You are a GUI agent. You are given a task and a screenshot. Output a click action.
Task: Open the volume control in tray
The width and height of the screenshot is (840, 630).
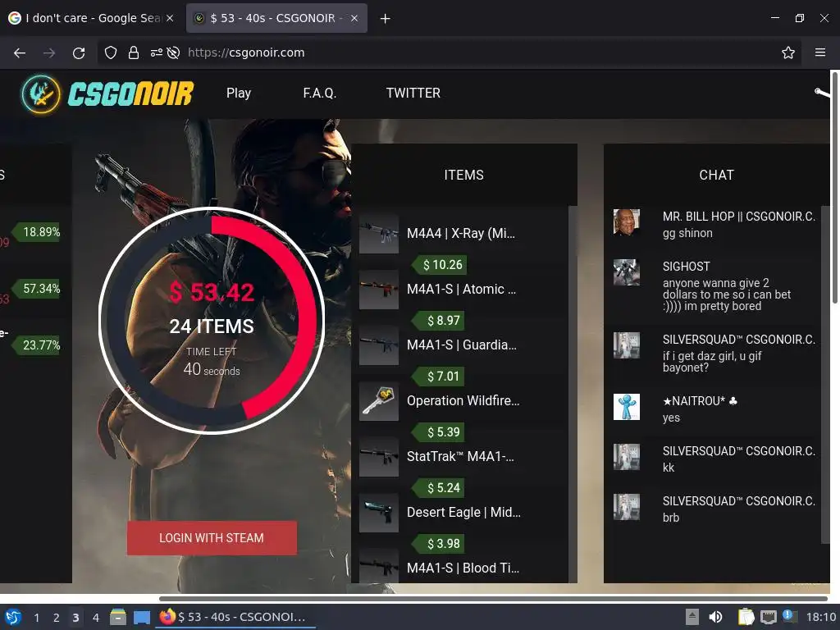[x=715, y=617]
